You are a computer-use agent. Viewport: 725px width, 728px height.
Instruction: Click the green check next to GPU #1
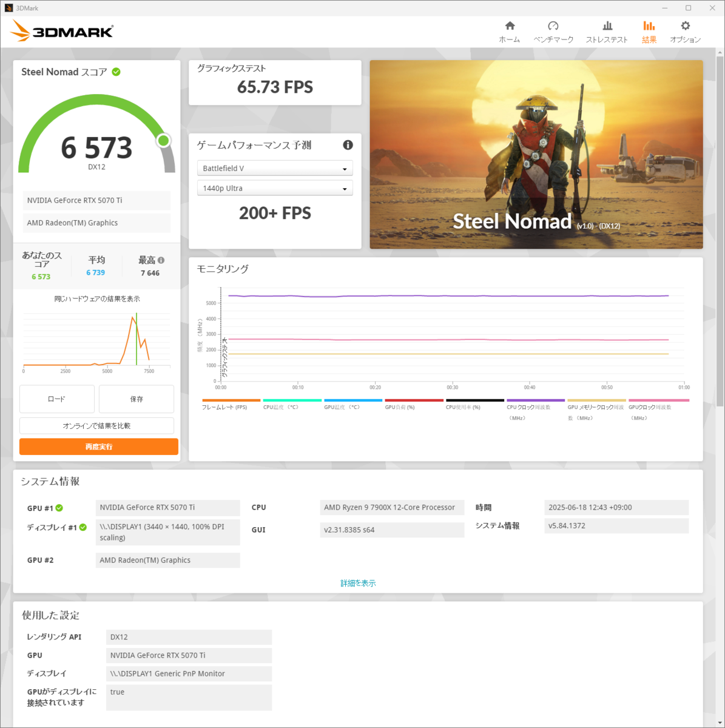pos(59,508)
